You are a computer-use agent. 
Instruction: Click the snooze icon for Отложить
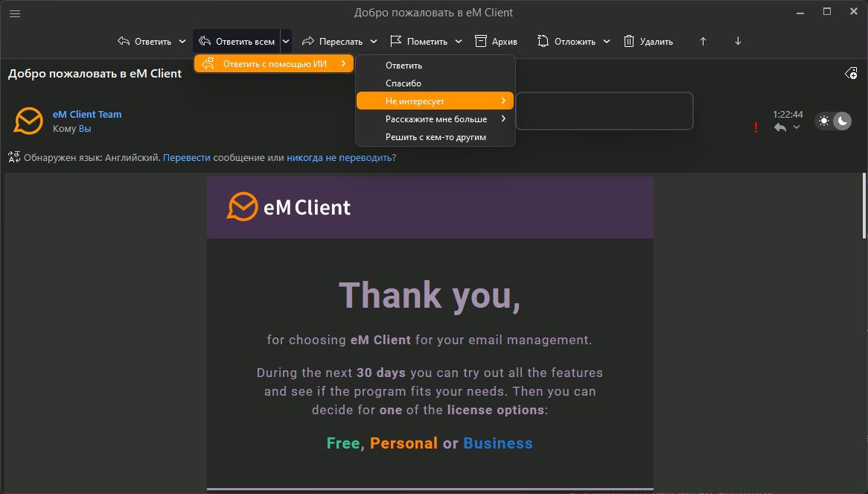point(543,41)
